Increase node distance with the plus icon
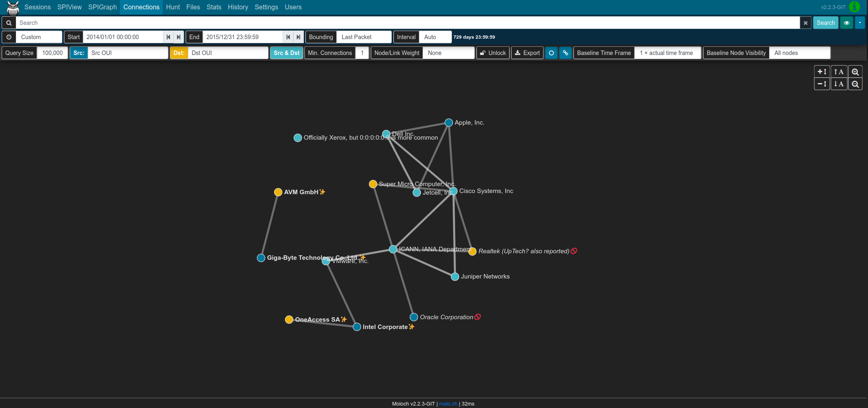This screenshot has width=868, height=408. pos(822,71)
